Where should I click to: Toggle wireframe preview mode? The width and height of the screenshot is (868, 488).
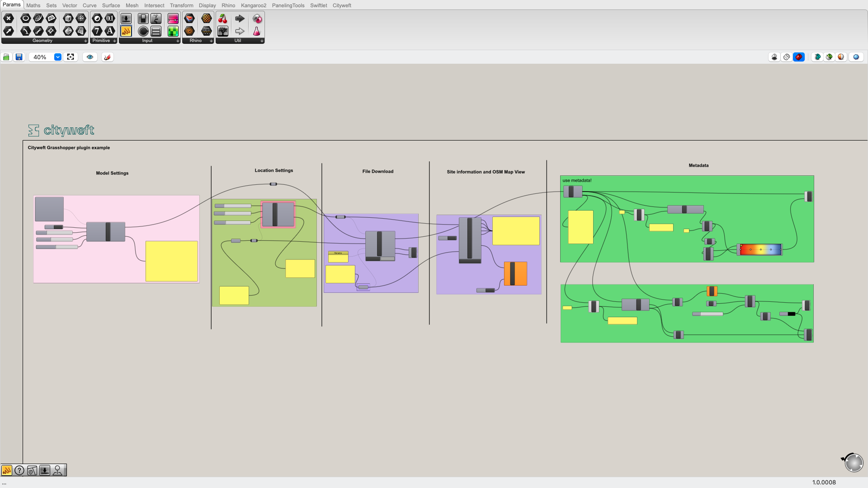tap(787, 57)
